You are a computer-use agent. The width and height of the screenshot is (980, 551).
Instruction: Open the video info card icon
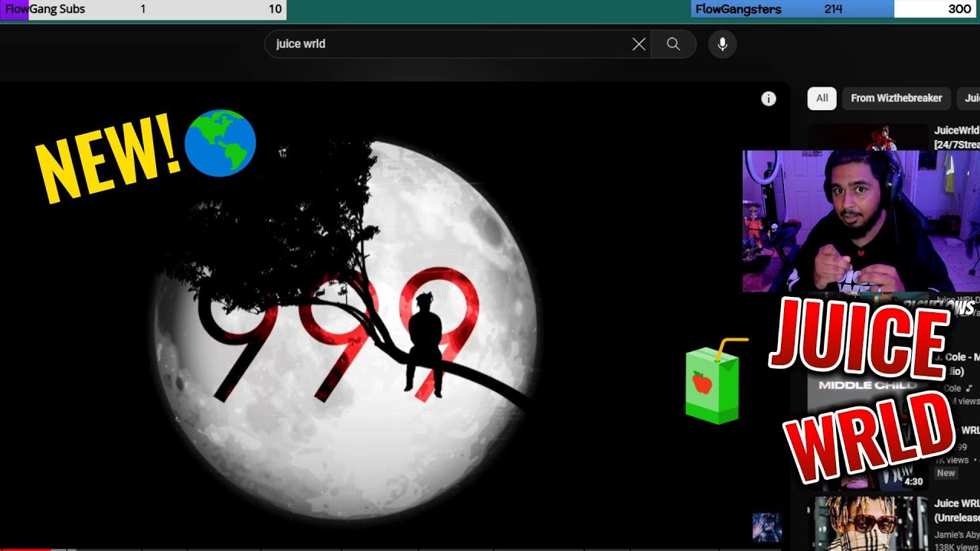(x=769, y=99)
